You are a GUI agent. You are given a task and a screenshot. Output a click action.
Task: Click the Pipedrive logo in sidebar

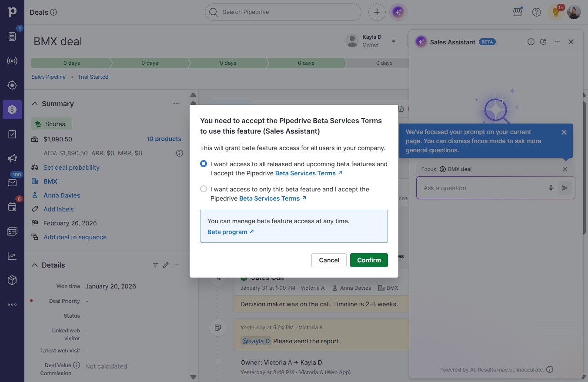click(12, 12)
